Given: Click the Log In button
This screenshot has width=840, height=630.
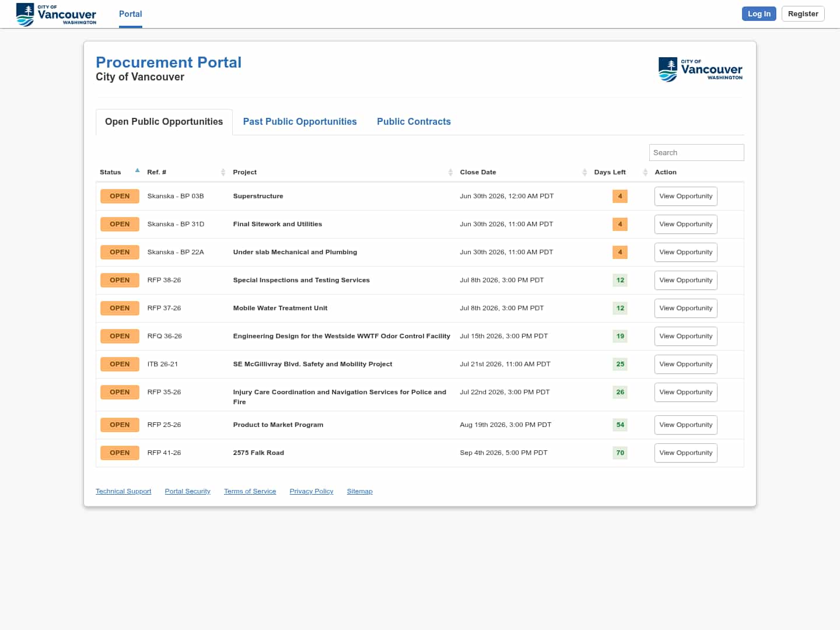Looking at the screenshot, I should 759,13.
